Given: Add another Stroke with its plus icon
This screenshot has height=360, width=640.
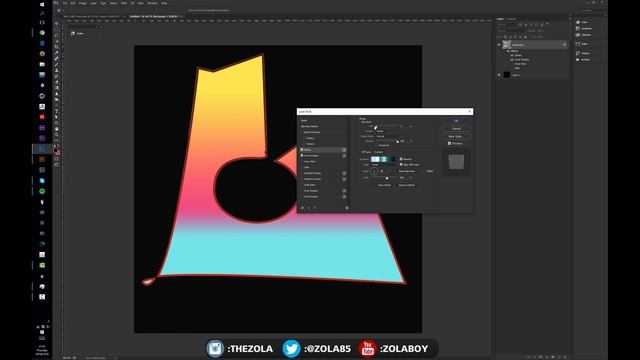Looking at the screenshot, I should click(344, 150).
